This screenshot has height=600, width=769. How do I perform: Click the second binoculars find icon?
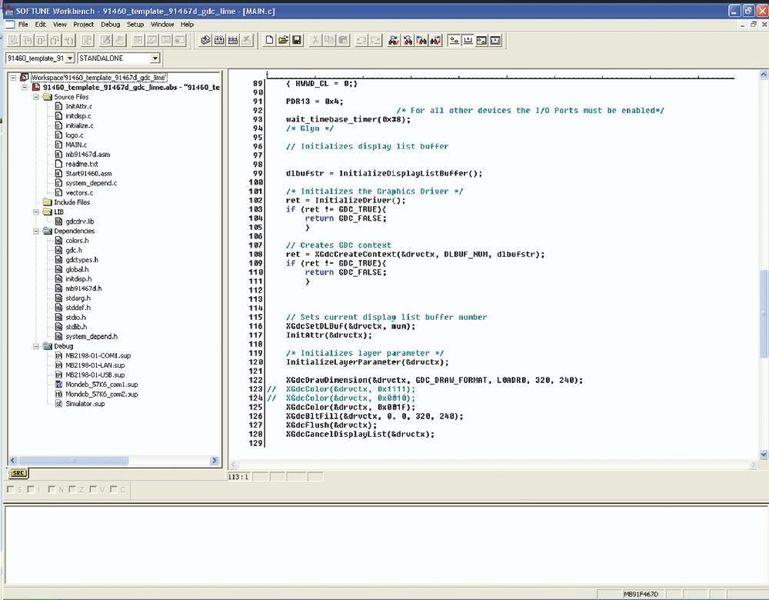click(408, 40)
